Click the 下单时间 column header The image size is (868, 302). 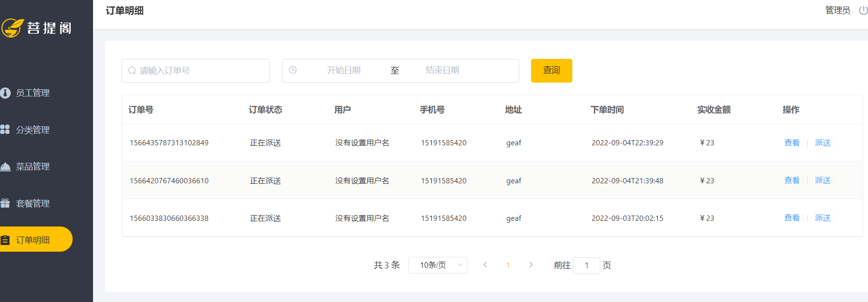(607, 110)
